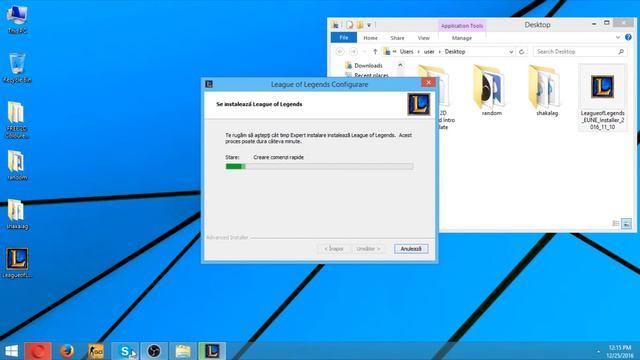Expand the Explorer address bar history dropdown
The image size is (640, 360).
coord(511,52)
